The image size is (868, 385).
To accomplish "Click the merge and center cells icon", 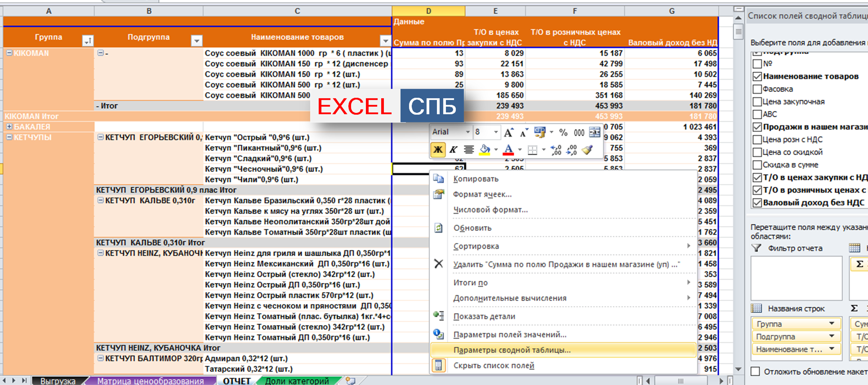I will 594,133.
